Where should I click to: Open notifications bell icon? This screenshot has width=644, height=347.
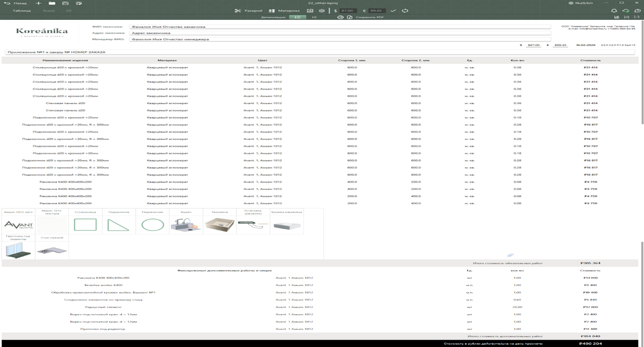614,10
